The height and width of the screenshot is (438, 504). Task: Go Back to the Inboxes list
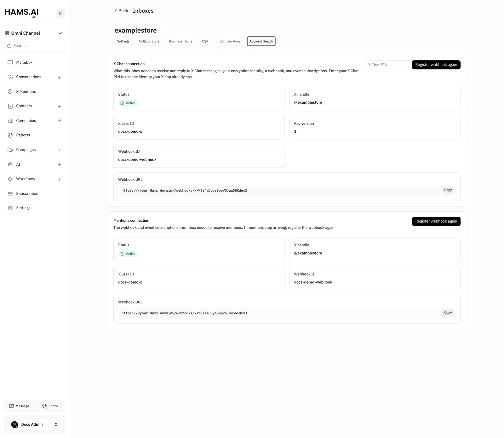[x=121, y=11]
